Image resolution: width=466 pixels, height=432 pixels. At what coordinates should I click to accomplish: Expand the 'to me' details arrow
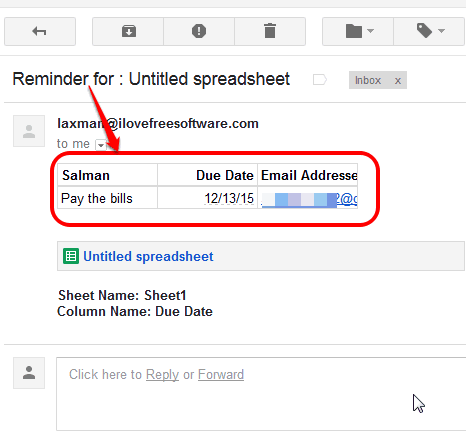coord(101,145)
